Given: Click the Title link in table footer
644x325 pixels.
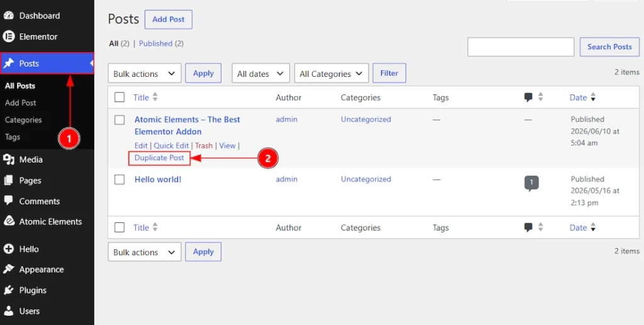Looking at the screenshot, I should click(x=142, y=227).
